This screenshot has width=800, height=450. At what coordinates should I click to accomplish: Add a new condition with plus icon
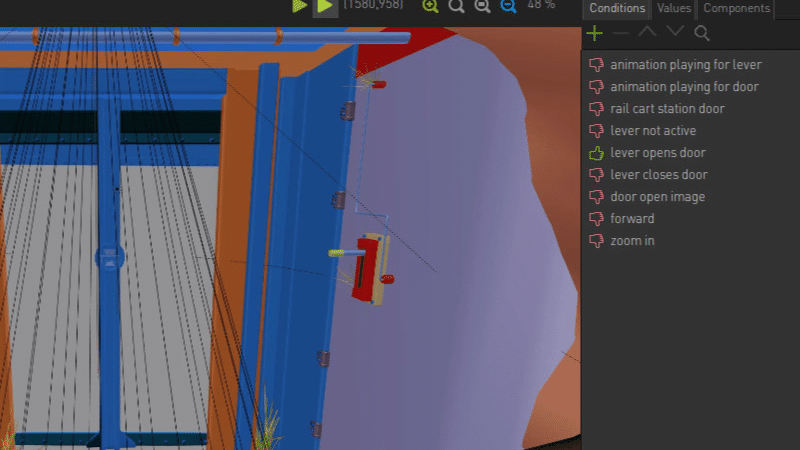[594, 34]
